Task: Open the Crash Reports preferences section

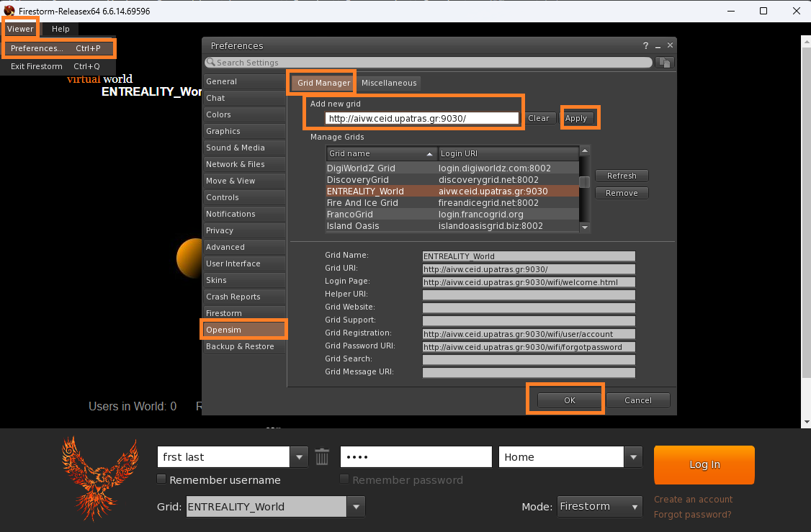Action: click(244, 297)
